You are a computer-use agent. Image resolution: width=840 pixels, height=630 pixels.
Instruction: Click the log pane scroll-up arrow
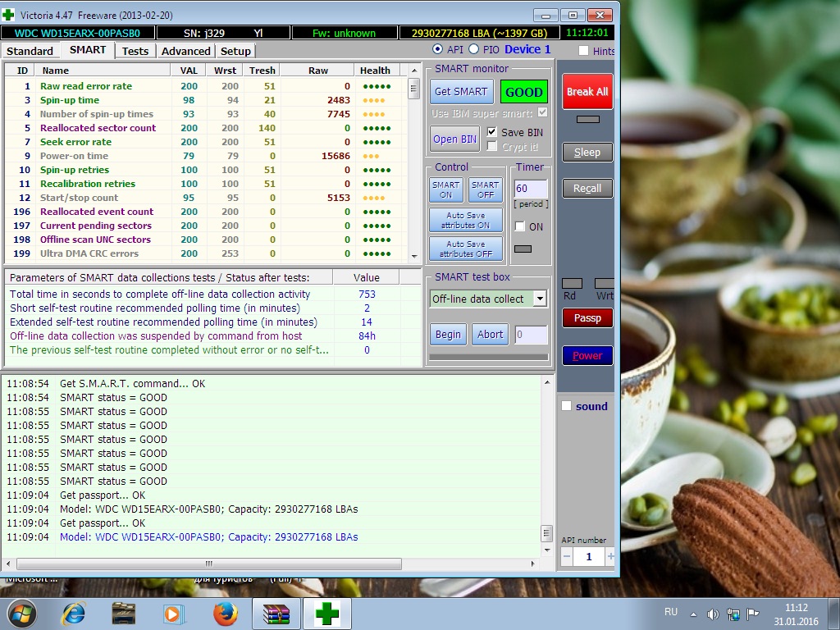pos(547,382)
